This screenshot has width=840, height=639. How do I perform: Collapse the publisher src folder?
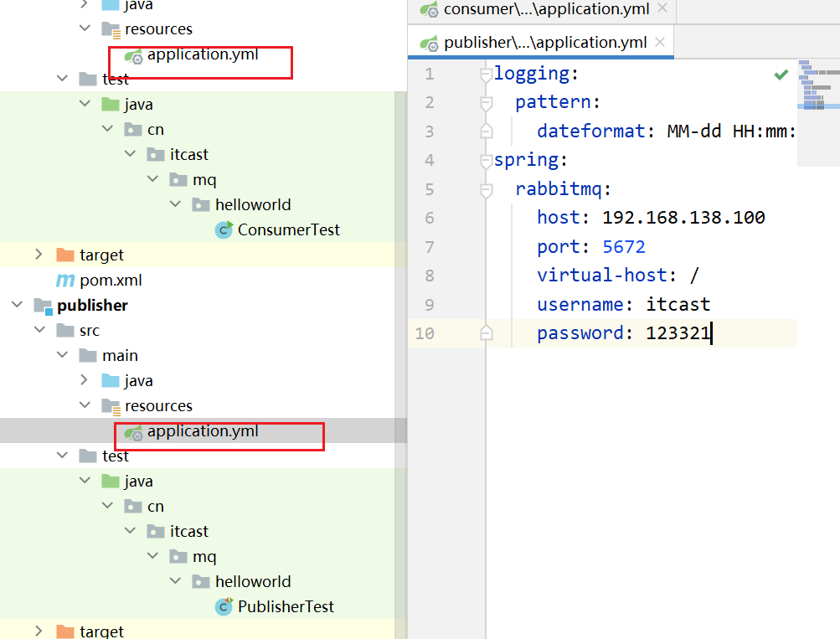(39, 329)
